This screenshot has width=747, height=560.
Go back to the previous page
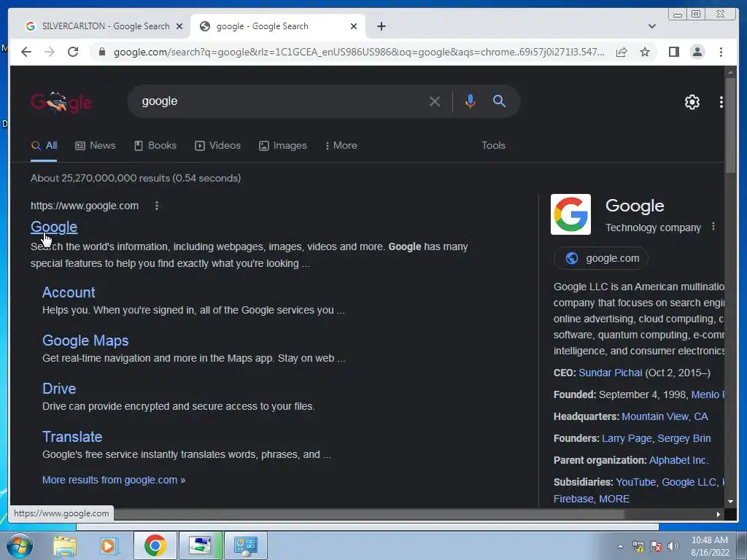coord(26,52)
